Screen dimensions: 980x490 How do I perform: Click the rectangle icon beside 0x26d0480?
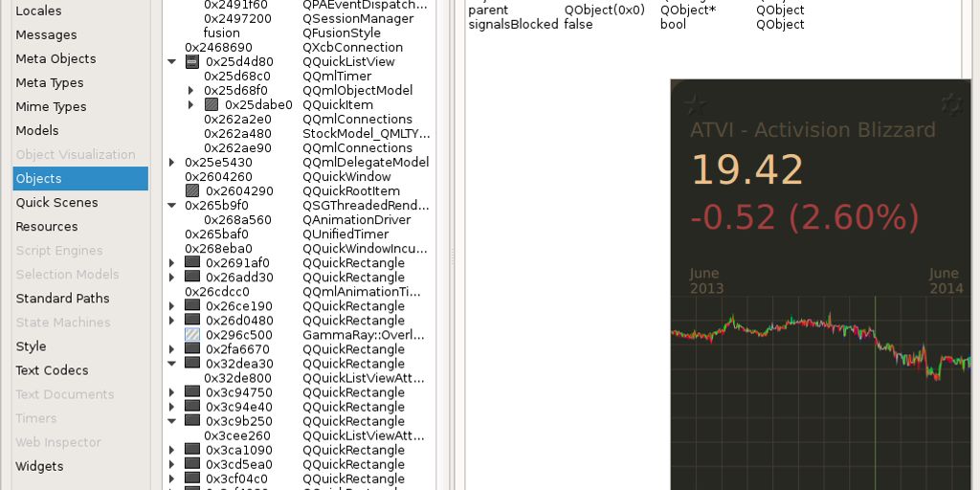(192, 320)
